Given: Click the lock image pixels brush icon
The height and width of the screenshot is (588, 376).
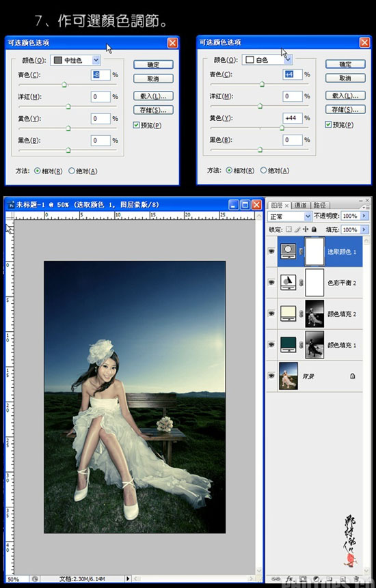Looking at the screenshot, I should 297,229.
